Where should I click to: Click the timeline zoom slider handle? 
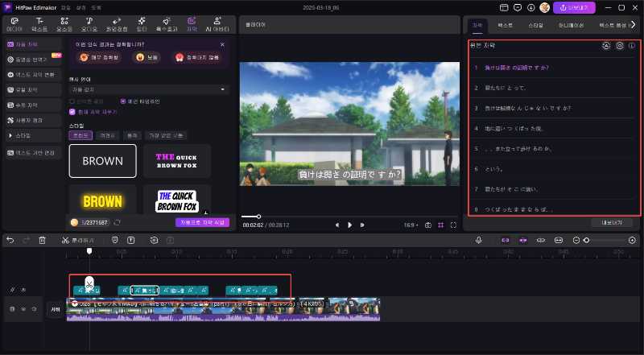[x=586, y=240]
